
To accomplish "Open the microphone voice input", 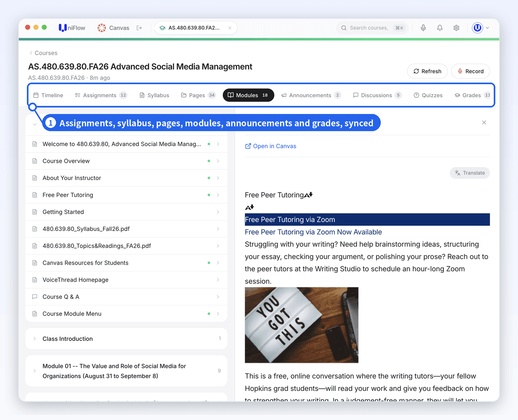I will (423, 28).
